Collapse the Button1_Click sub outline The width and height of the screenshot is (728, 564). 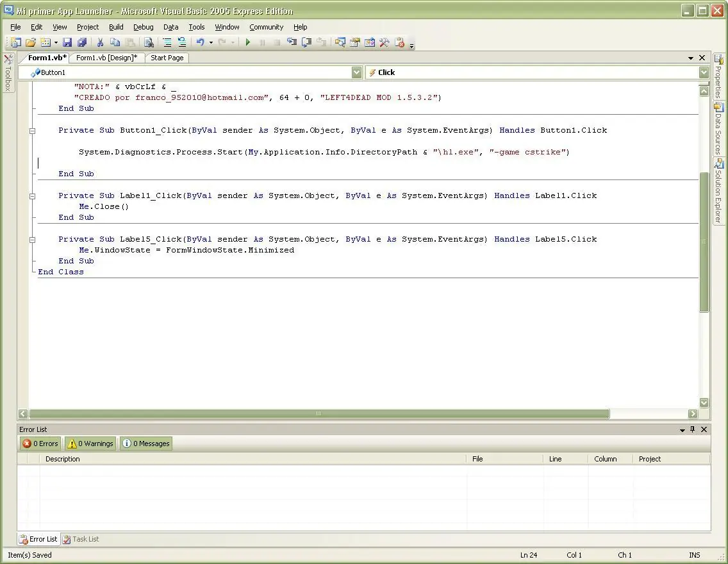point(33,131)
